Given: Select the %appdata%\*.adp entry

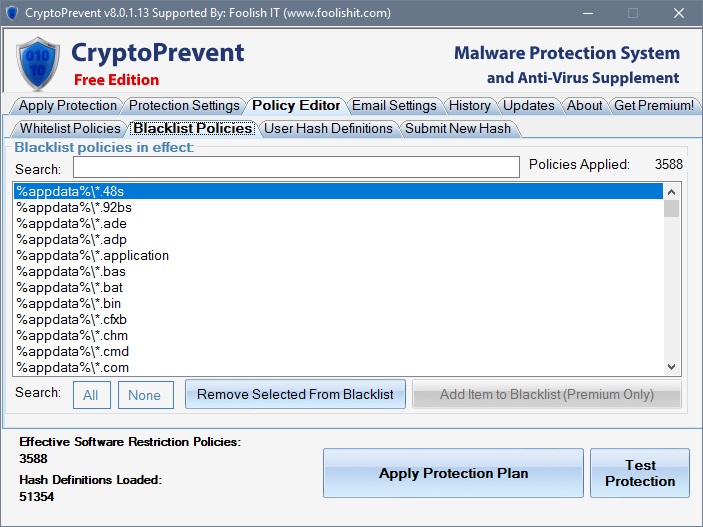Looking at the screenshot, I should (338, 240).
